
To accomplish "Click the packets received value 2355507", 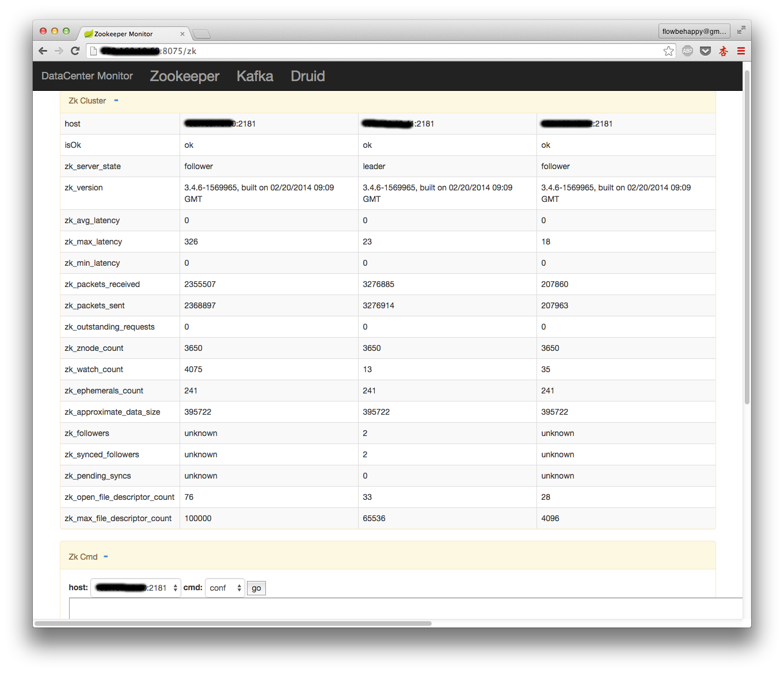I will click(200, 284).
